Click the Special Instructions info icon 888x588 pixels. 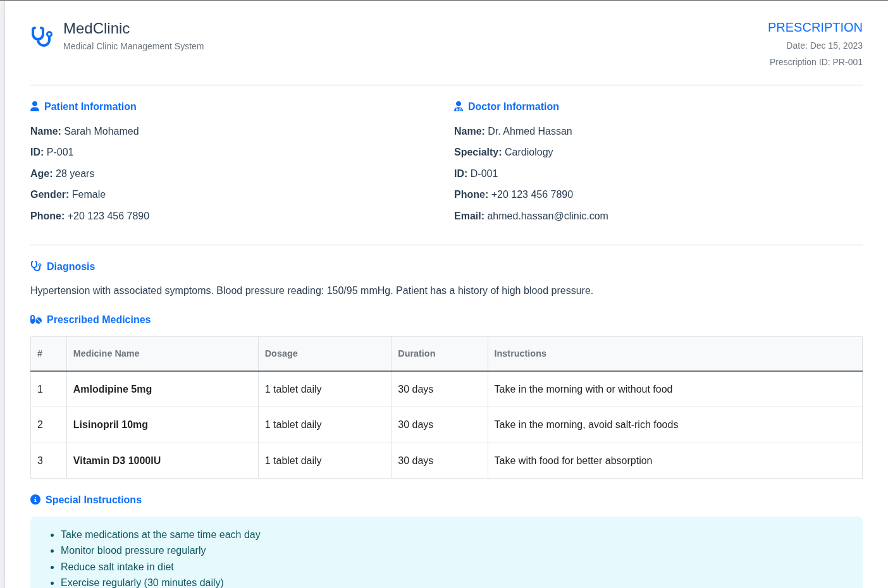point(35,499)
